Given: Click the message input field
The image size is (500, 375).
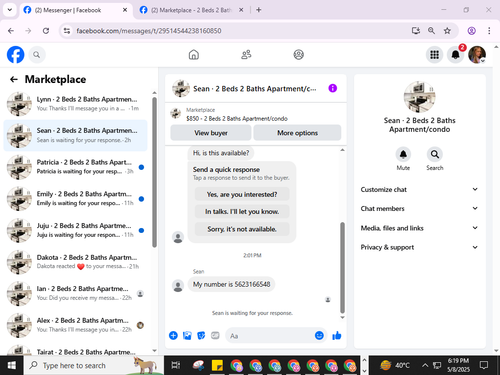Looking at the screenshot, I should (270, 336).
